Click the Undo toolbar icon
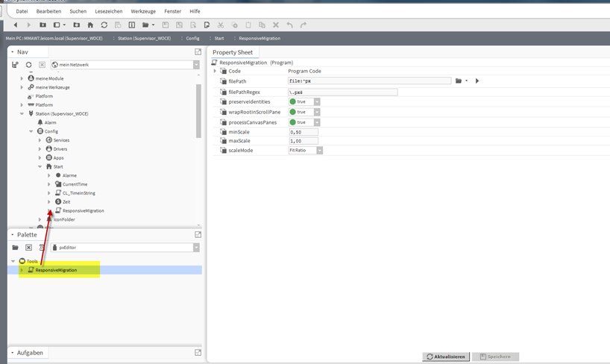The width and height of the screenshot is (610, 364). point(290,25)
